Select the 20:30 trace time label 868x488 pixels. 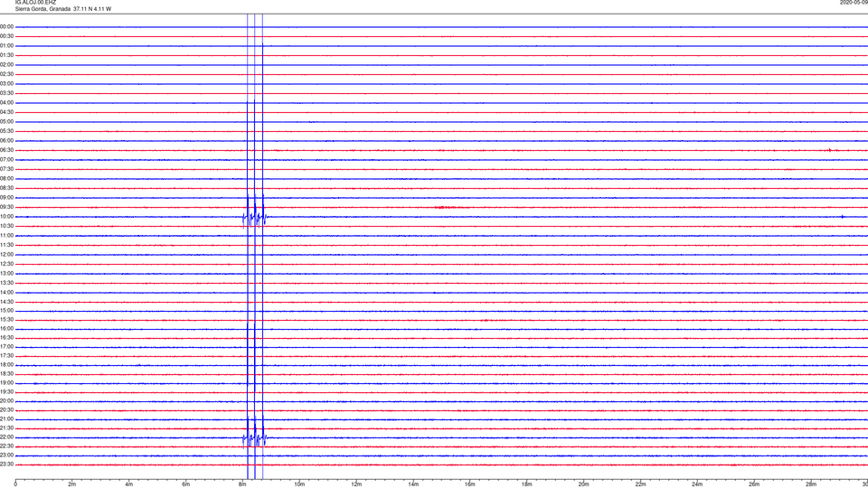6,410
